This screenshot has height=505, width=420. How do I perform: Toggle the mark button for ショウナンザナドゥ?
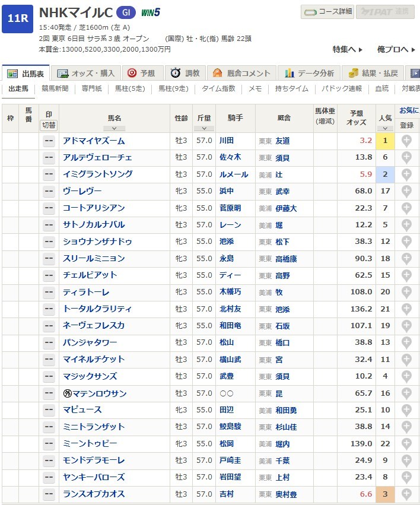tap(49, 242)
